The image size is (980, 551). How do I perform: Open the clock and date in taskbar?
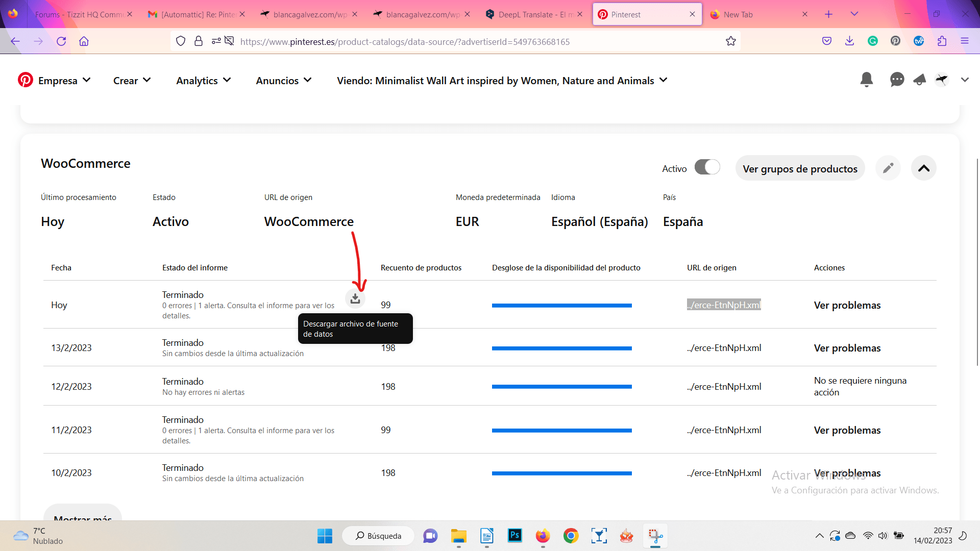click(x=933, y=536)
